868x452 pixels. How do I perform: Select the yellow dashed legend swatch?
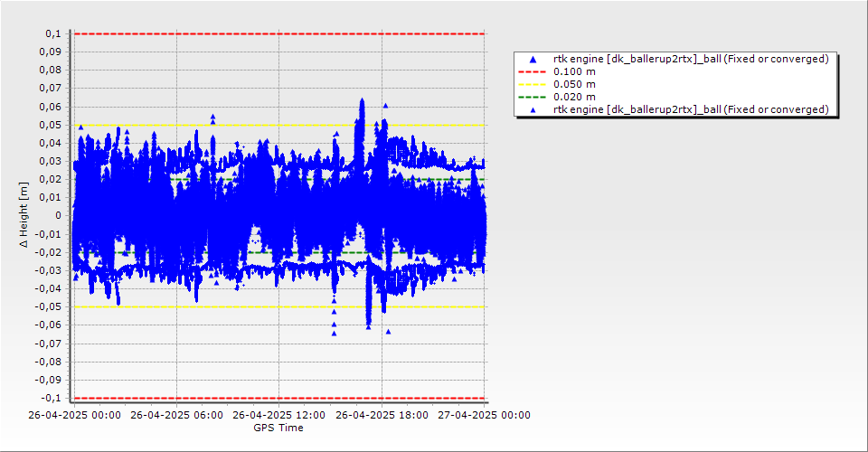click(x=533, y=84)
